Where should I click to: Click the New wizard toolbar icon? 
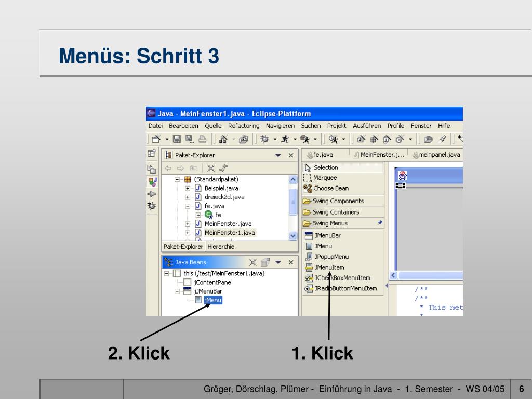[x=156, y=139]
